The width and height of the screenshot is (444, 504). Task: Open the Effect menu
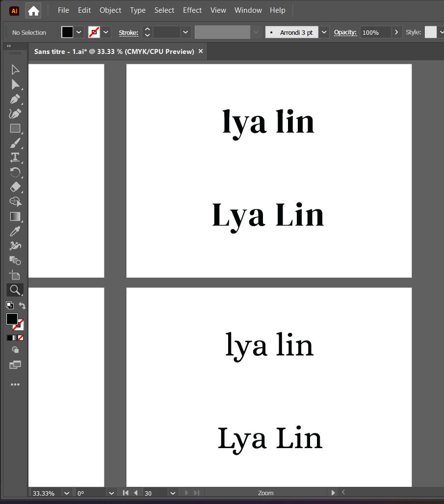pyautogui.click(x=192, y=10)
